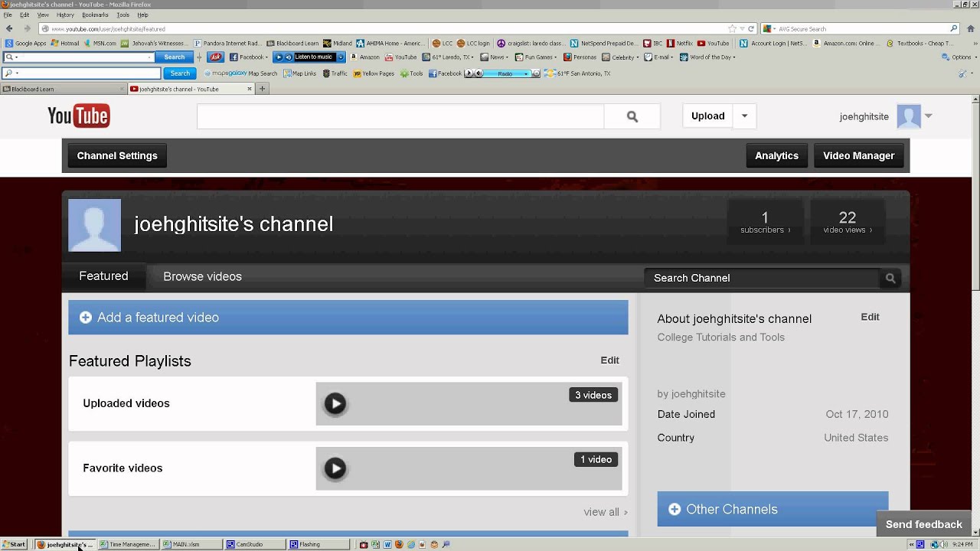Screen dimensions: 980x551
Task: Switch to the Featured tab
Action: [103, 276]
